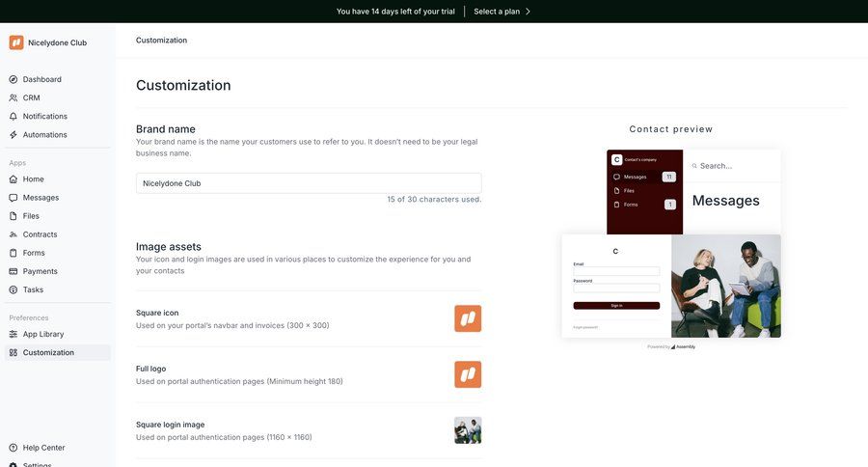Open the Messages app item

pyautogui.click(x=58, y=197)
